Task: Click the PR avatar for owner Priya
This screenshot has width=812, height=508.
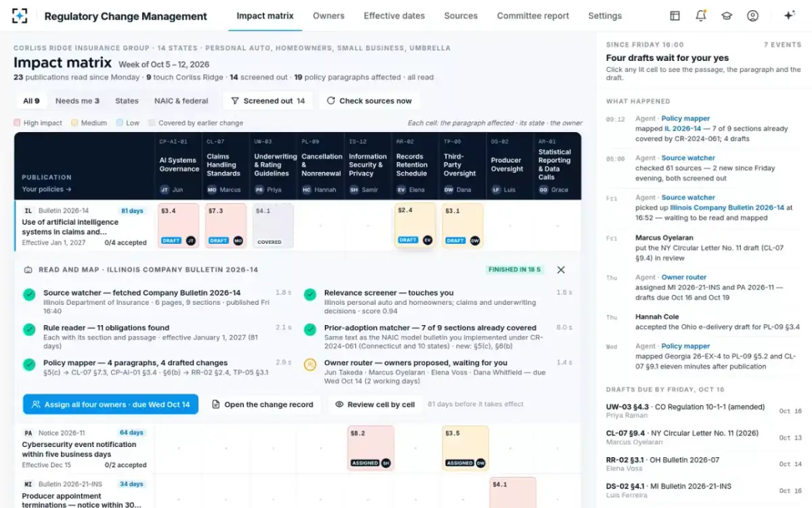Action: tap(259, 190)
